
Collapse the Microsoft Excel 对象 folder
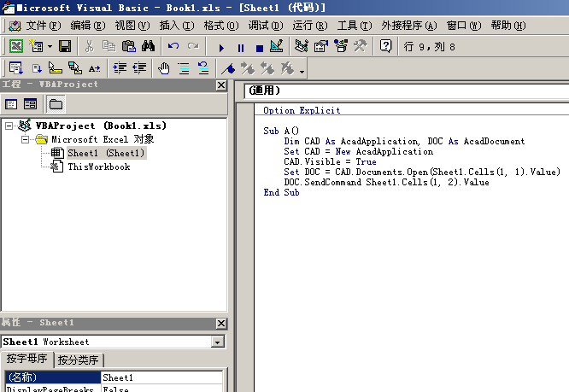point(25,139)
